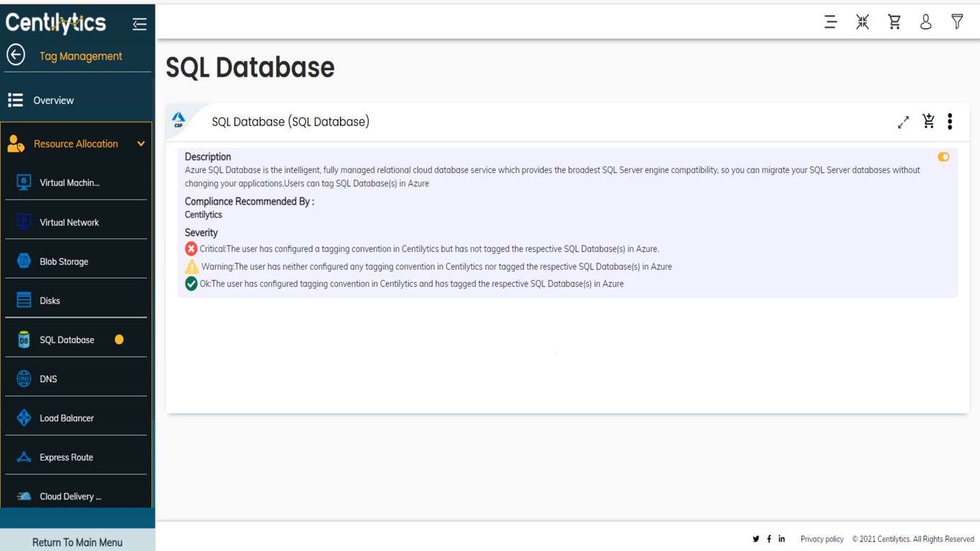Select Blob Storage in the sidebar

tap(64, 262)
